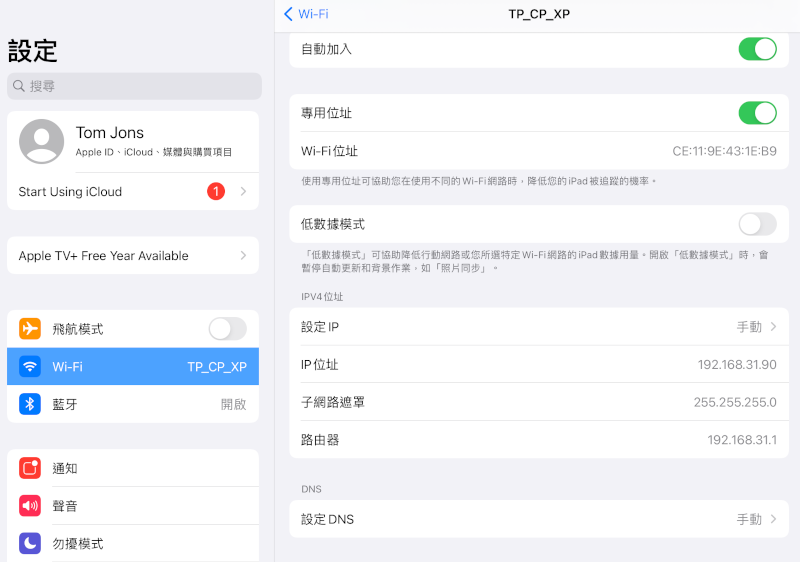Open the 設定 DNS chevron
This screenshot has height=562, width=800.
773,519
